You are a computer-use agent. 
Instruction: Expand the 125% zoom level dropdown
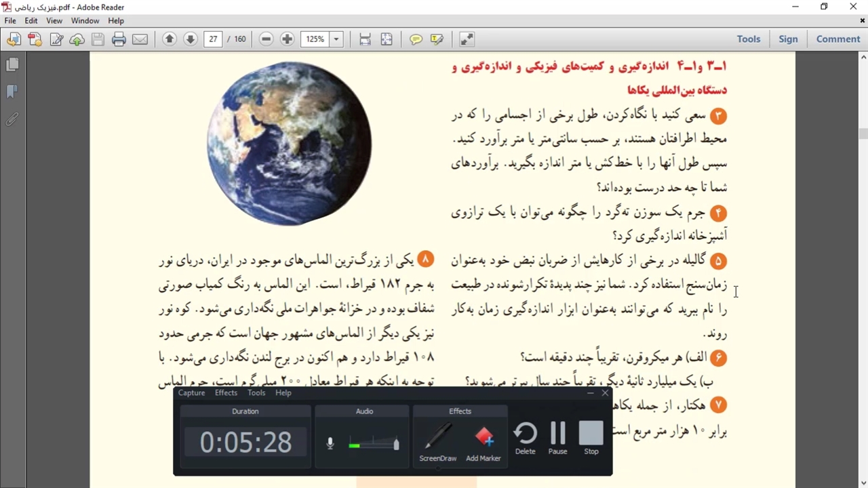click(336, 39)
